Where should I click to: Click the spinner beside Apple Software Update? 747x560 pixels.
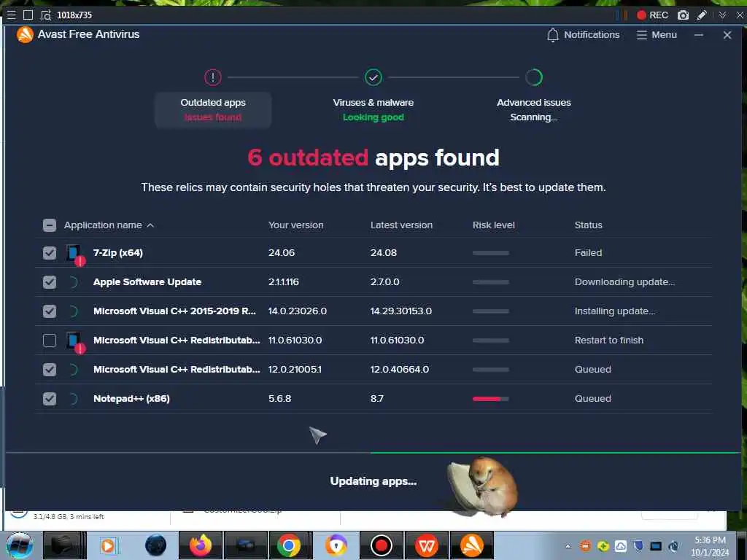(73, 282)
